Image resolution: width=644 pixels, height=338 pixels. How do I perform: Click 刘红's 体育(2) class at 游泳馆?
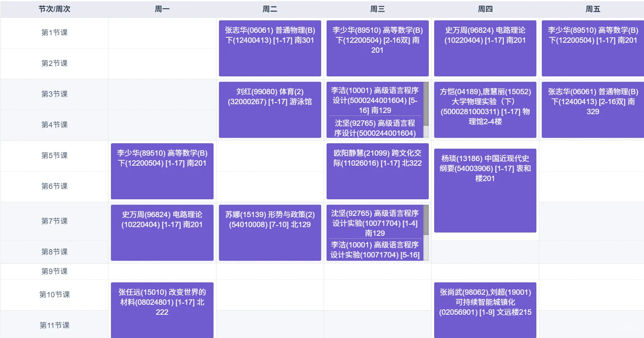tap(270, 109)
